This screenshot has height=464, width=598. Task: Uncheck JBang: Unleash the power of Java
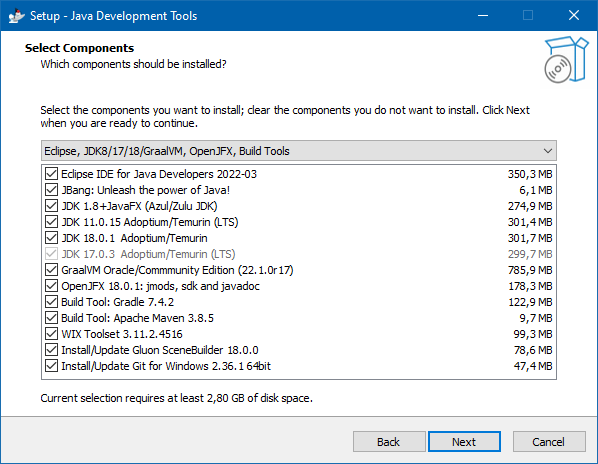(51, 189)
